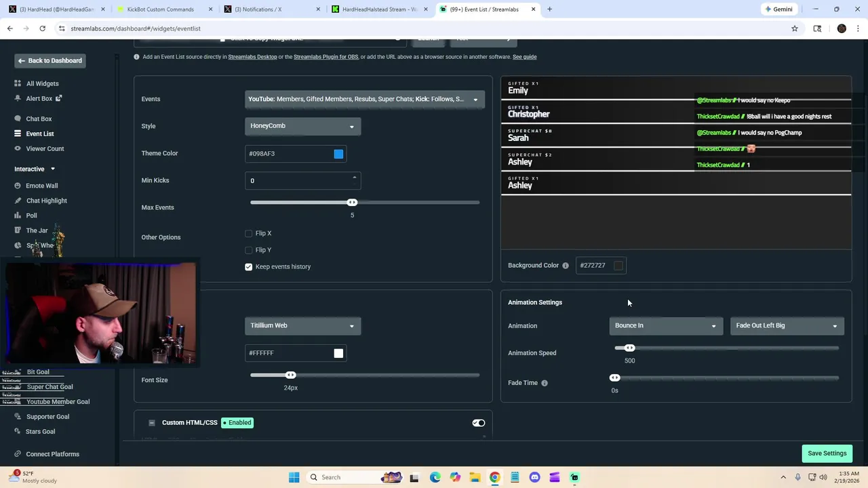The width and height of the screenshot is (868, 488).
Task: Click the Connect Platforms link icon
Action: (x=18, y=454)
